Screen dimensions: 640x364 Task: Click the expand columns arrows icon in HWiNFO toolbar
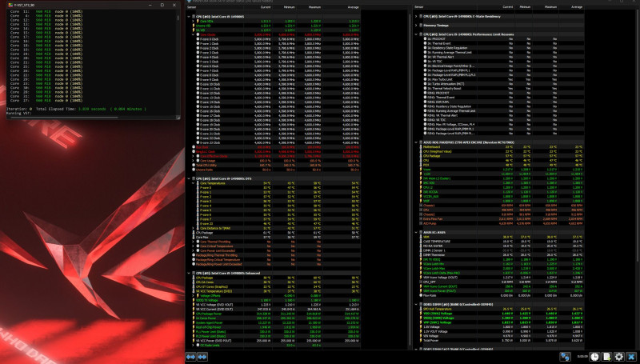click(x=191, y=357)
